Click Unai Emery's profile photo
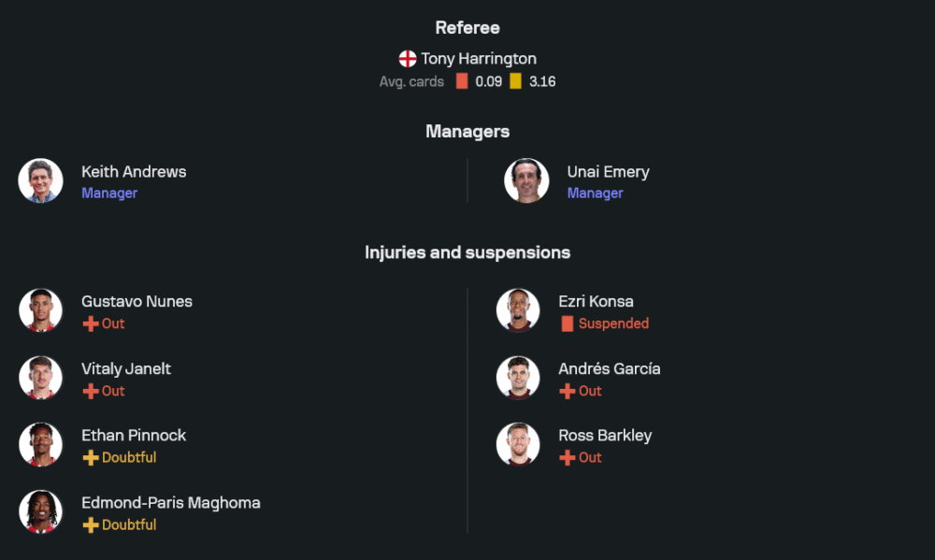The image size is (935, 560). click(526, 180)
